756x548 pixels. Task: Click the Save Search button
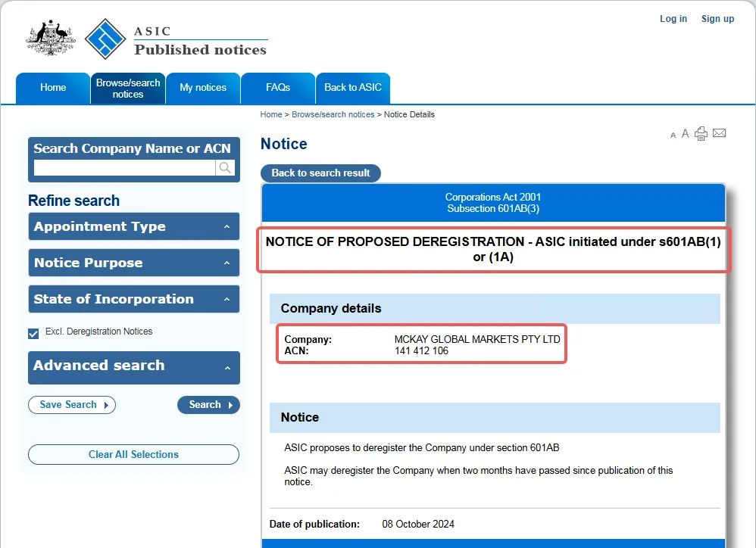72,405
